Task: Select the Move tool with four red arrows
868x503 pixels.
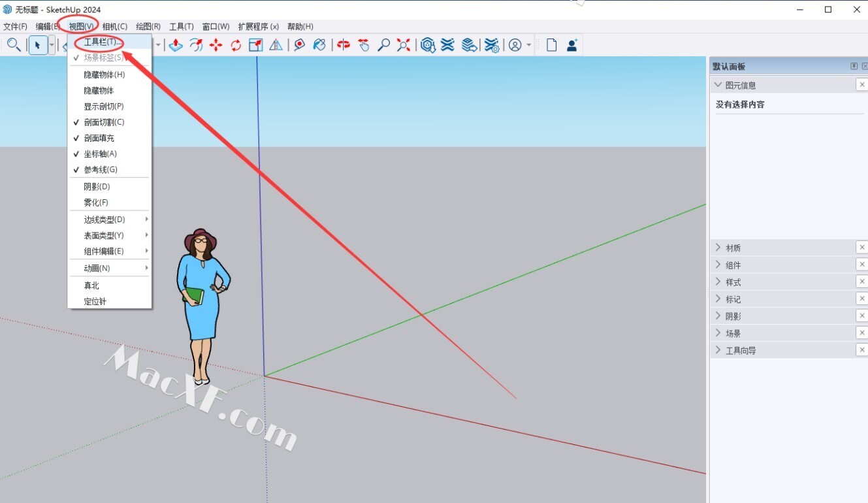Action: click(216, 45)
